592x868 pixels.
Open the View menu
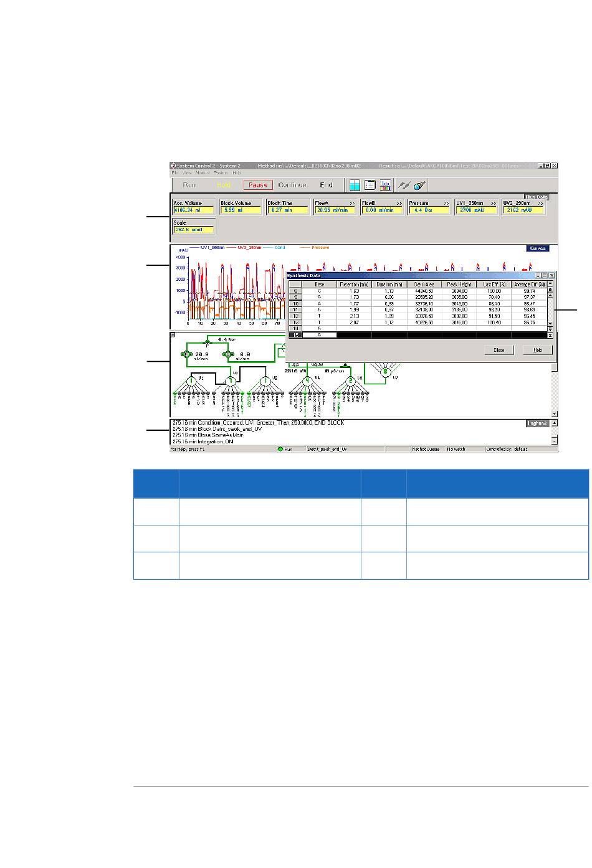187,173
